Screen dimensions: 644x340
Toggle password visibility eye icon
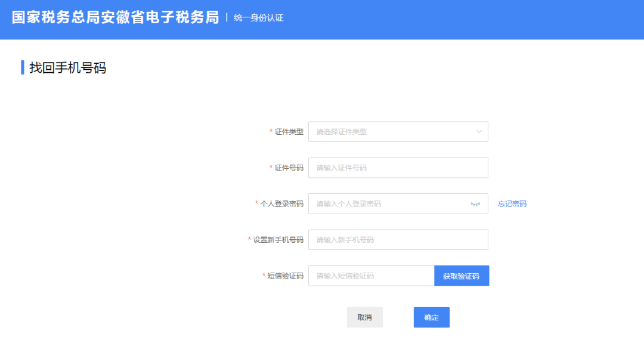click(475, 204)
